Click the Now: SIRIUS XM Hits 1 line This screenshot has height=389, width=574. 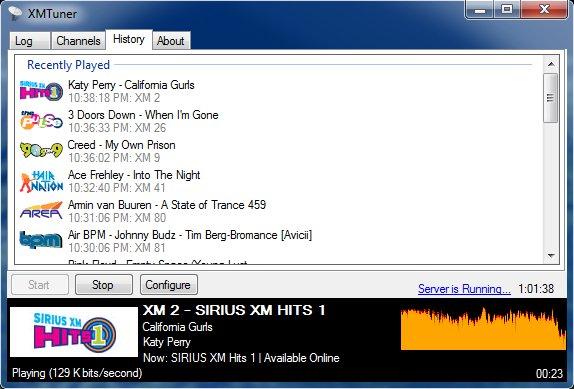(x=241, y=358)
